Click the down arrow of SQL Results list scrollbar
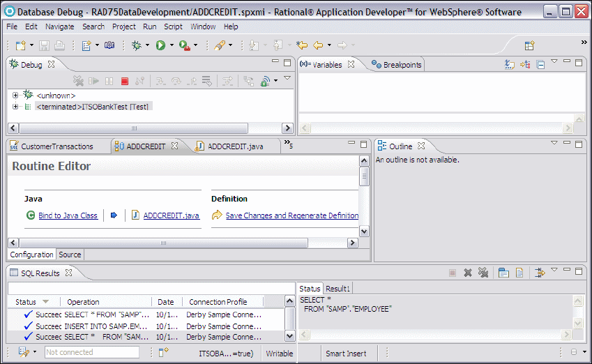 point(289,335)
